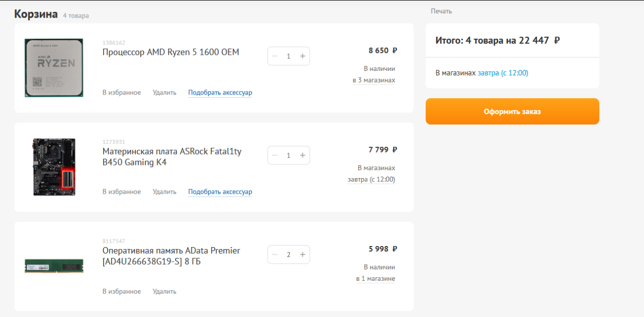Click the orange Оформить заказ button
This screenshot has width=644, height=317.
click(512, 111)
